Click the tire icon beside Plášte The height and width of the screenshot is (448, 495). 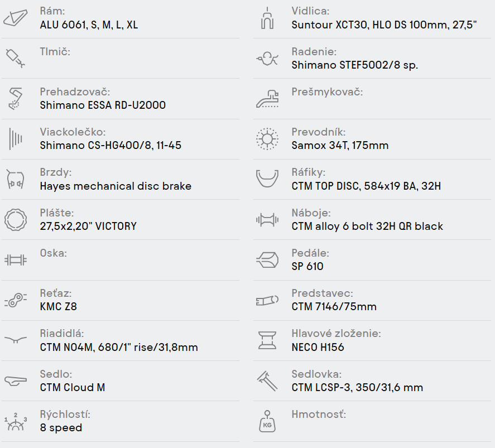pyautogui.click(x=16, y=220)
